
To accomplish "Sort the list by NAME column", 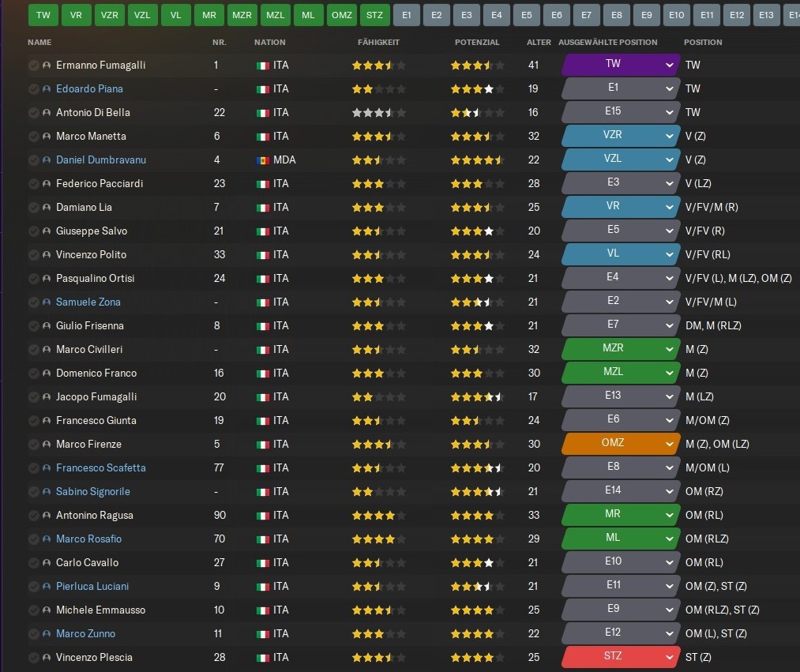I will pyautogui.click(x=39, y=43).
